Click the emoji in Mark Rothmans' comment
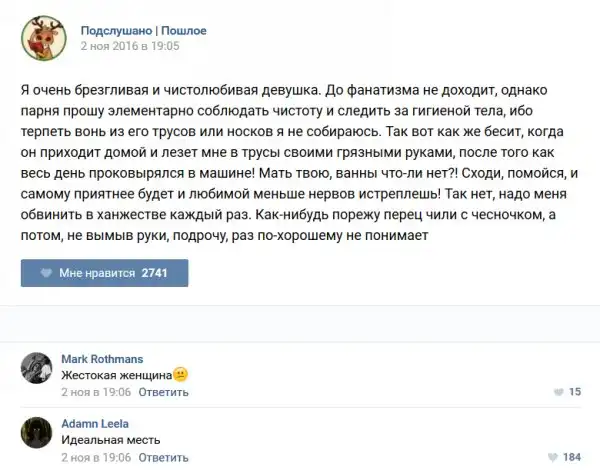The width and height of the screenshot is (600, 470). (x=181, y=375)
